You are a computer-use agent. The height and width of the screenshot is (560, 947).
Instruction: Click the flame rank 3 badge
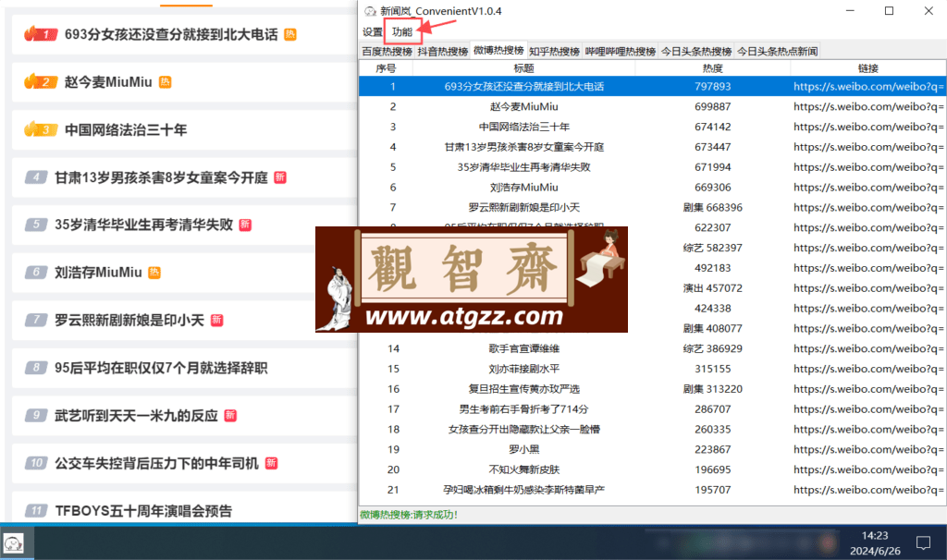coord(41,129)
